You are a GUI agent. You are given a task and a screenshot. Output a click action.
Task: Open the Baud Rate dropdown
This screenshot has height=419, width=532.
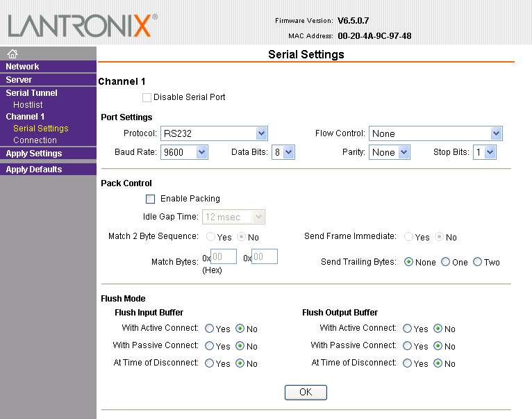click(x=184, y=152)
